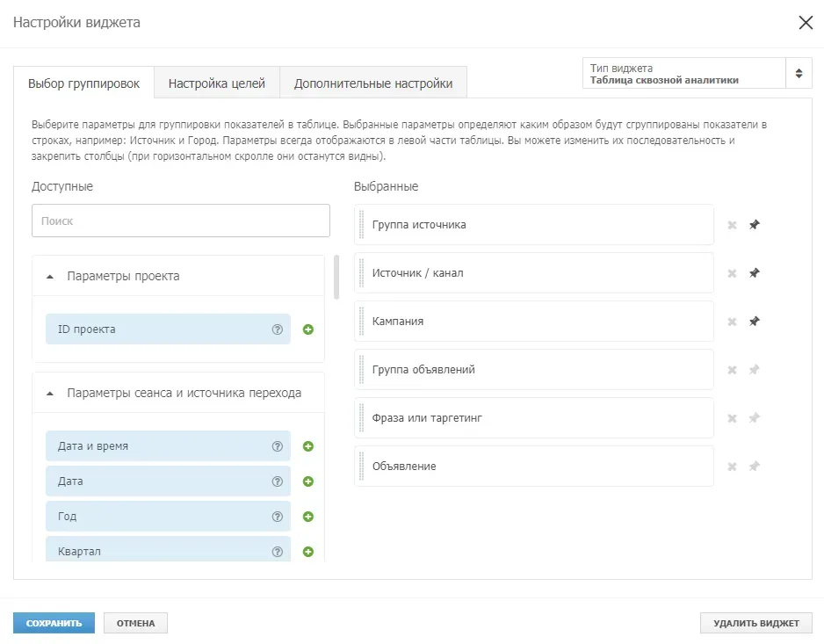Pin the Объявление column

(x=754, y=467)
